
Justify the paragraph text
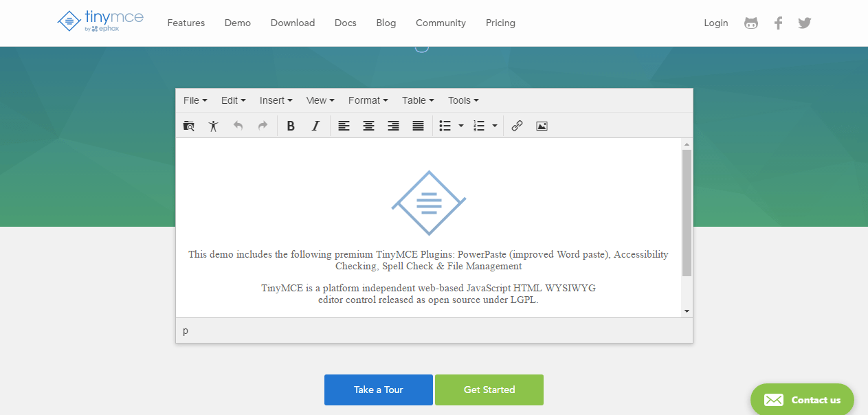(x=418, y=126)
